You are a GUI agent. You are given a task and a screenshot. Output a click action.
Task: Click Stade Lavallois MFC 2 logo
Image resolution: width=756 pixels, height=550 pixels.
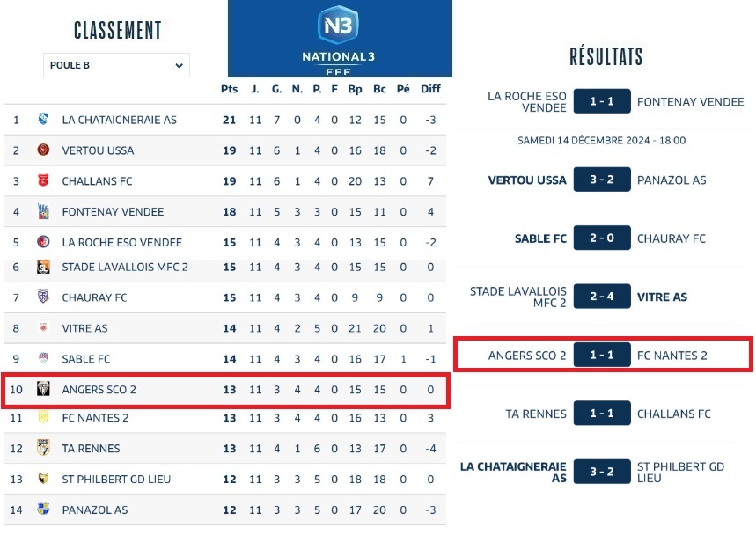click(43, 267)
